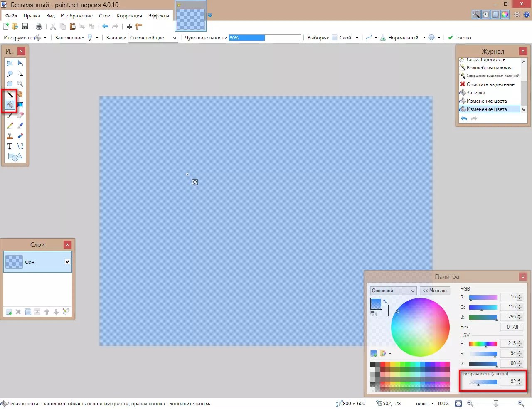Toggle the History window clock icon
The width and height of the screenshot is (532, 409).
point(486,15)
